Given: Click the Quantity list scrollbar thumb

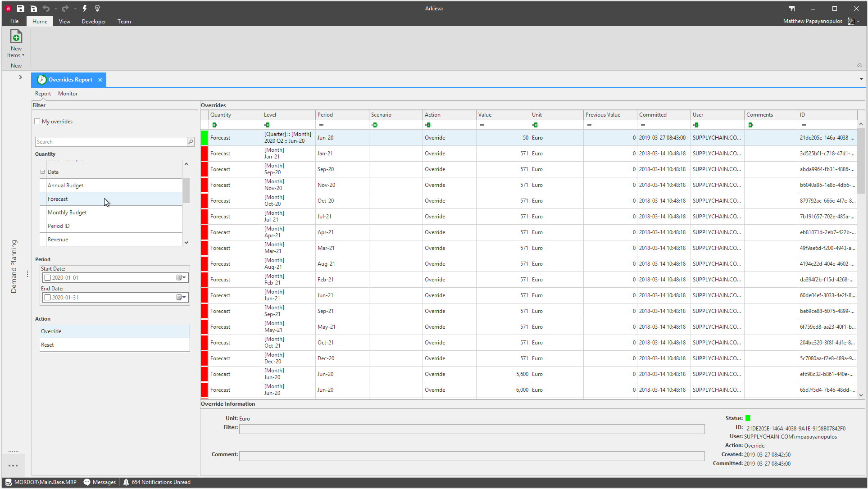Looking at the screenshot, I should point(186,190).
